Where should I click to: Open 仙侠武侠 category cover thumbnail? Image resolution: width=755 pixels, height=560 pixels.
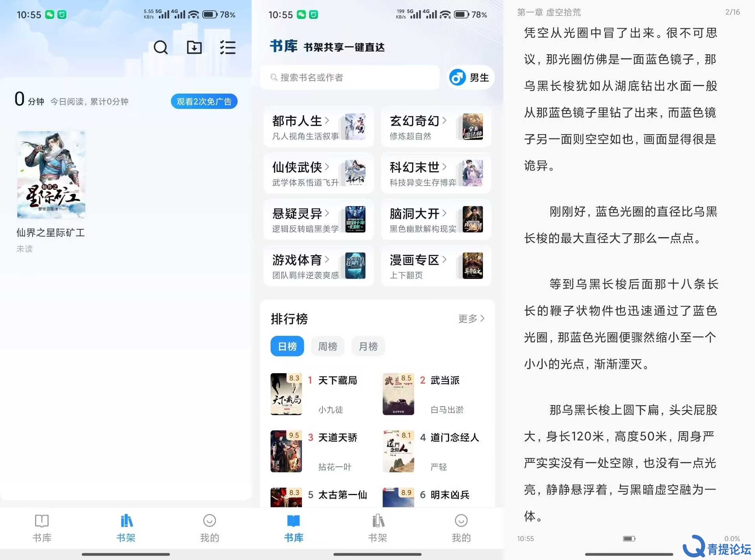(x=355, y=173)
